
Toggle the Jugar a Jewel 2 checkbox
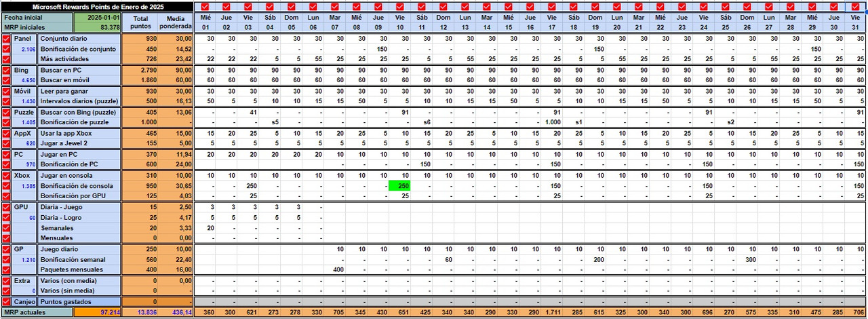(6, 143)
